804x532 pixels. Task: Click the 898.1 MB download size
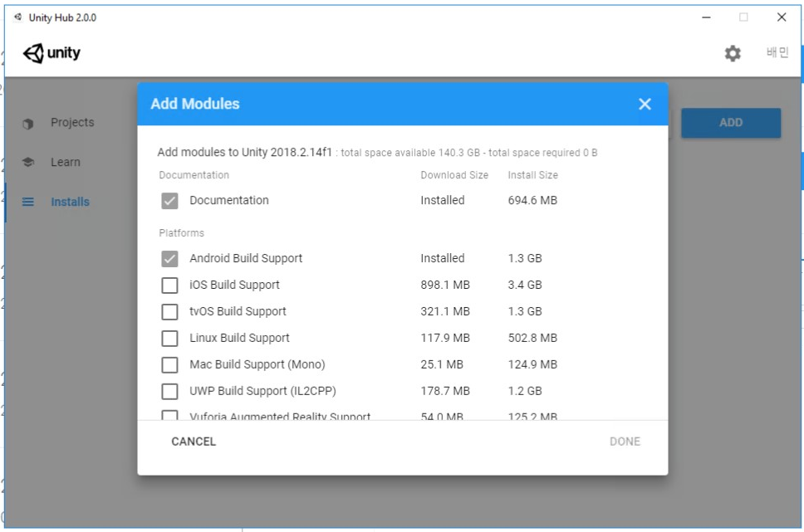click(445, 285)
